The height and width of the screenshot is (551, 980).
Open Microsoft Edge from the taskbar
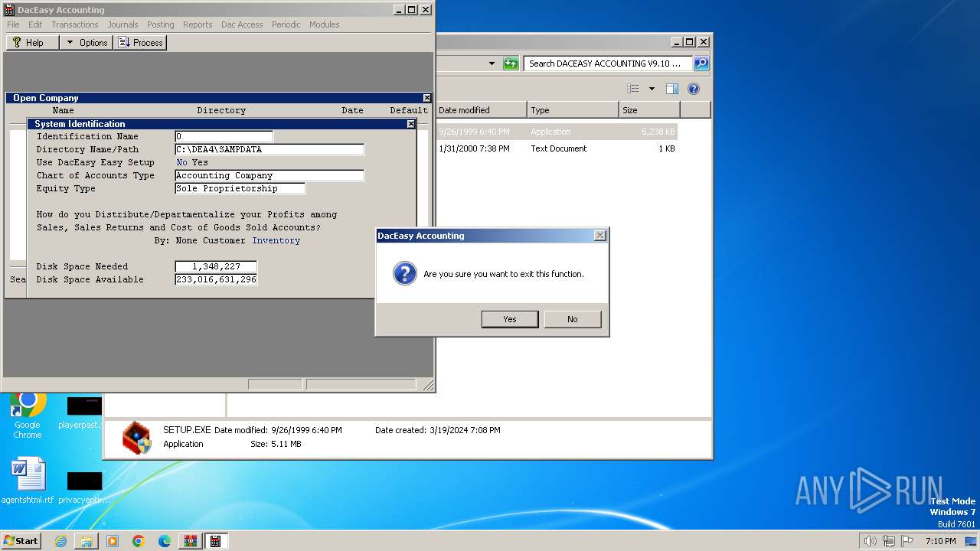[165, 541]
